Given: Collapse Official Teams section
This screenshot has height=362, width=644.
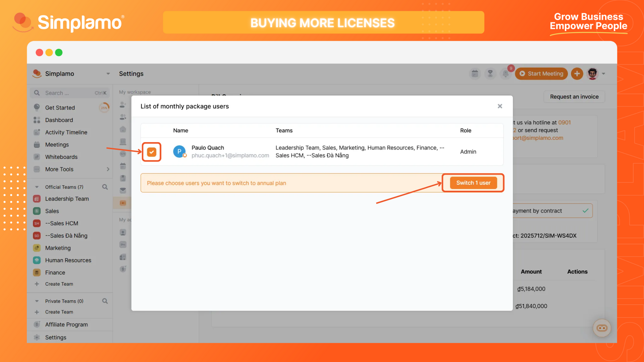Looking at the screenshot, I should click(x=37, y=187).
